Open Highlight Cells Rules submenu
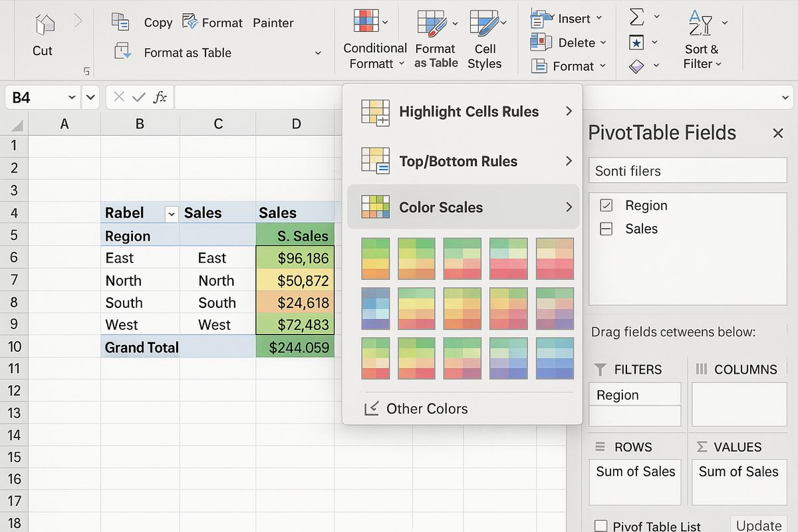 click(x=464, y=112)
